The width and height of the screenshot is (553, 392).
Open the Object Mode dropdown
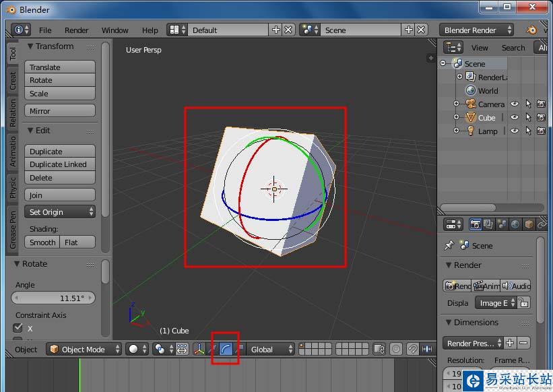84,349
